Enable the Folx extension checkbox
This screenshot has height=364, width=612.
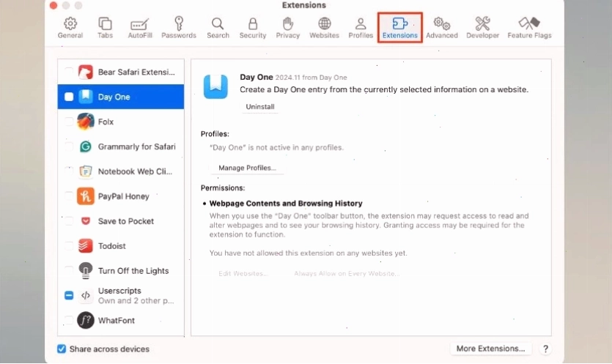point(69,122)
